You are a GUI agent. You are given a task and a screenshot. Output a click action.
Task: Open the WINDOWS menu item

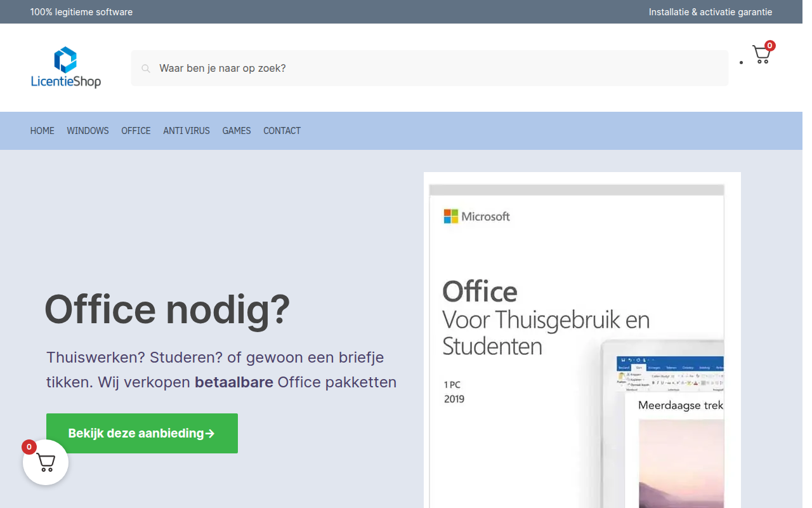88,131
